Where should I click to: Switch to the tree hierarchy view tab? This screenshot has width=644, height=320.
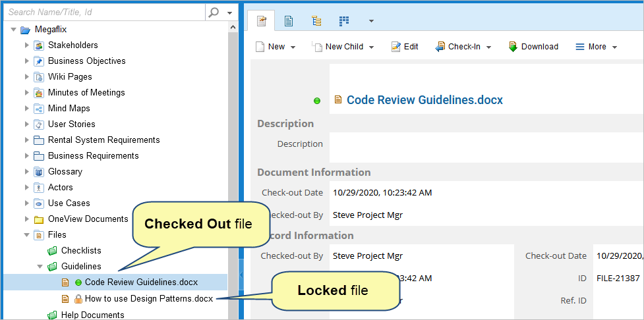point(316,21)
